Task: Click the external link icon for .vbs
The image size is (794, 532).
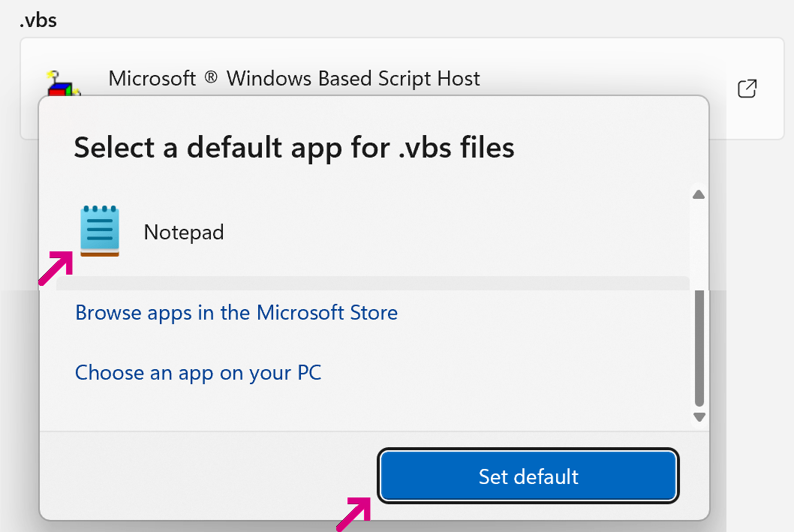Action: [747, 89]
